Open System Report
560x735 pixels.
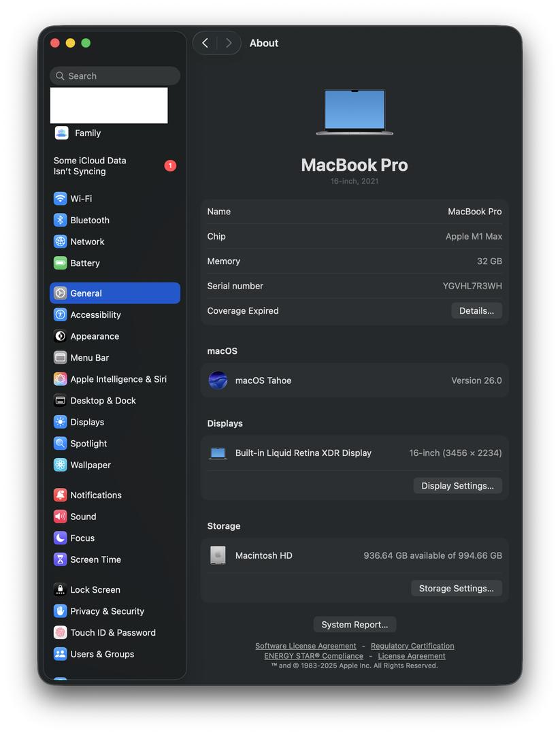coord(355,625)
